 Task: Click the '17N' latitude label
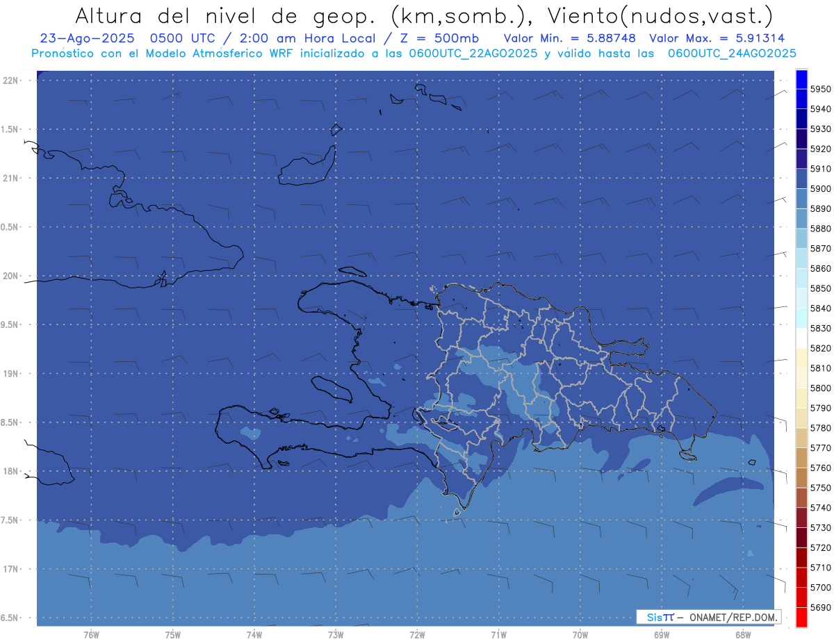pos(11,569)
